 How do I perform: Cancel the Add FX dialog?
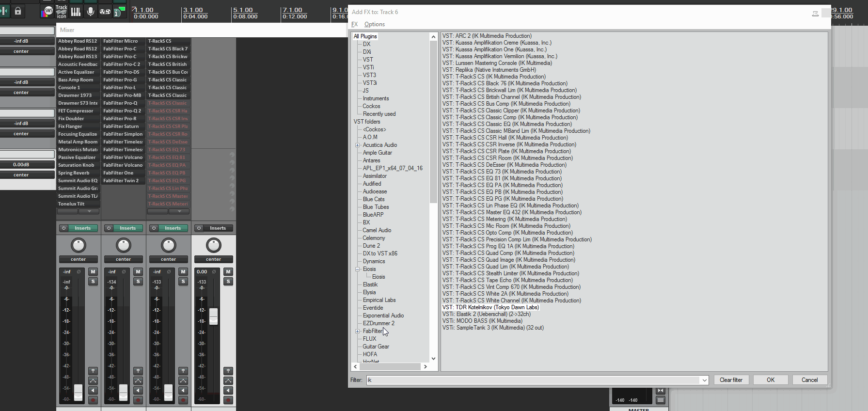(809, 380)
